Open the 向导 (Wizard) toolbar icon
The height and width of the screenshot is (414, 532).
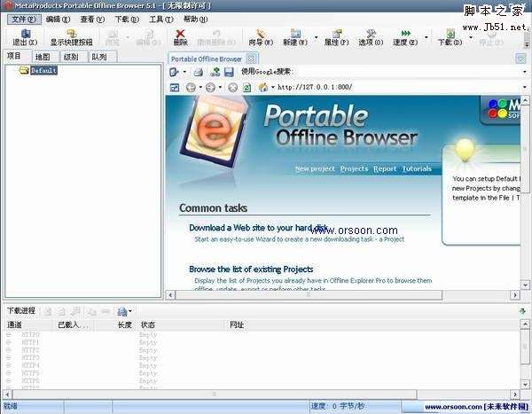tap(261, 37)
